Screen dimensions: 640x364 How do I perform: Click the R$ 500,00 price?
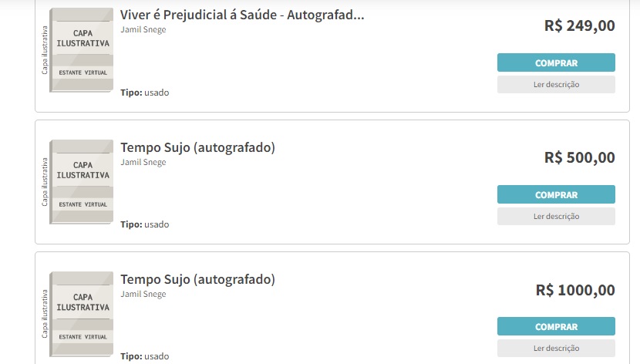coord(579,157)
